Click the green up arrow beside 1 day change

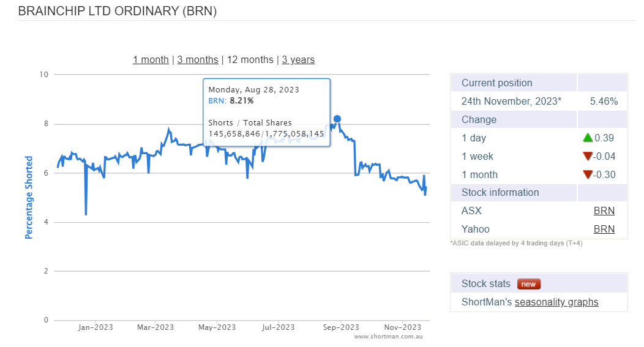click(588, 138)
